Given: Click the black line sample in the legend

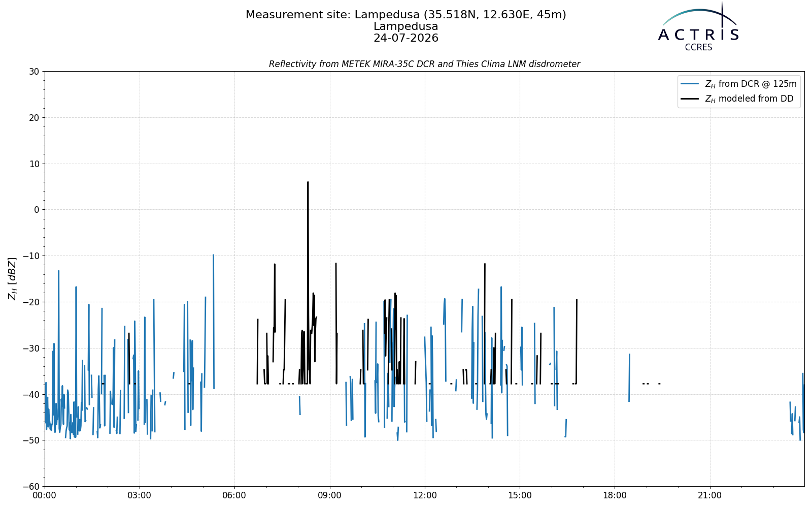Looking at the screenshot, I should (690, 99).
